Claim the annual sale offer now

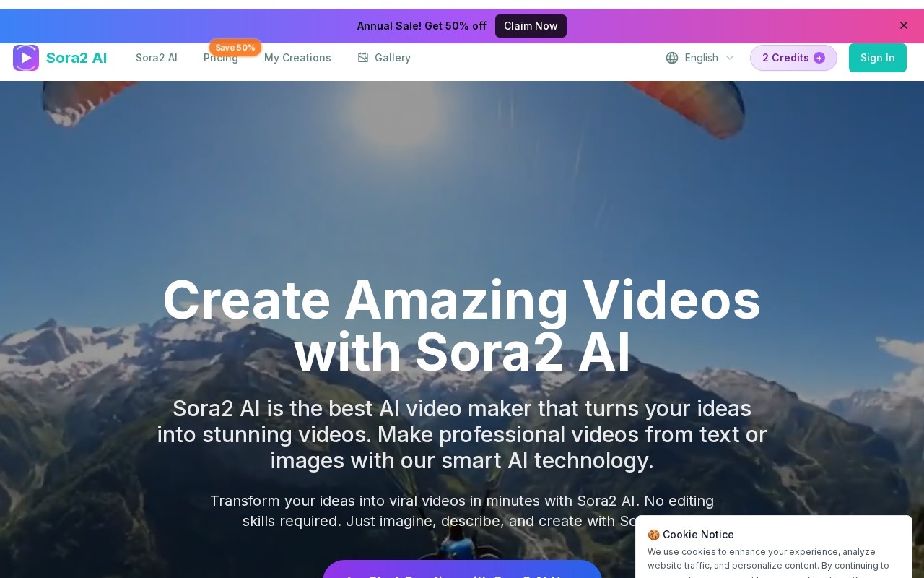point(531,26)
